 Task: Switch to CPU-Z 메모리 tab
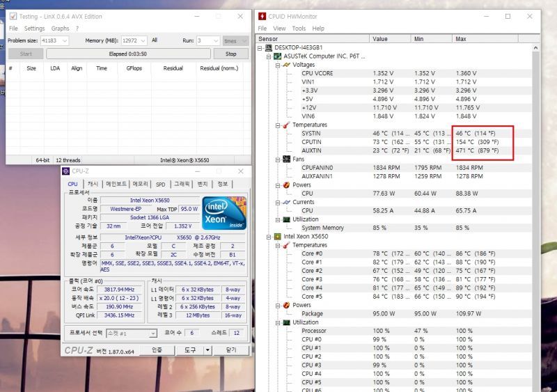point(141,184)
